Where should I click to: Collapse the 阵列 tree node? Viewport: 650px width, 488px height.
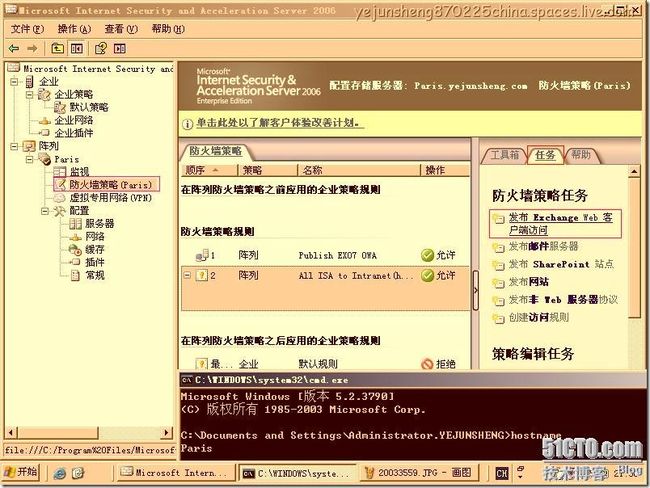[14, 146]
